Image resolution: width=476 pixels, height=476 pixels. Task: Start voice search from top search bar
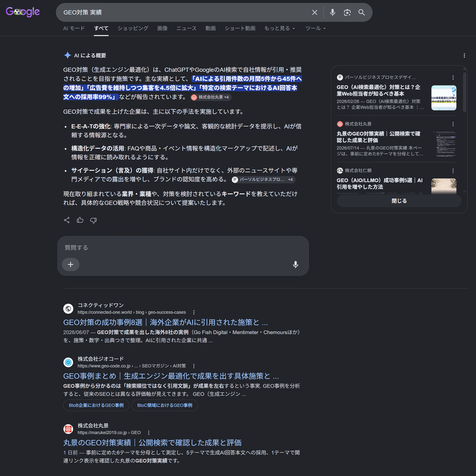click(333, 13)
